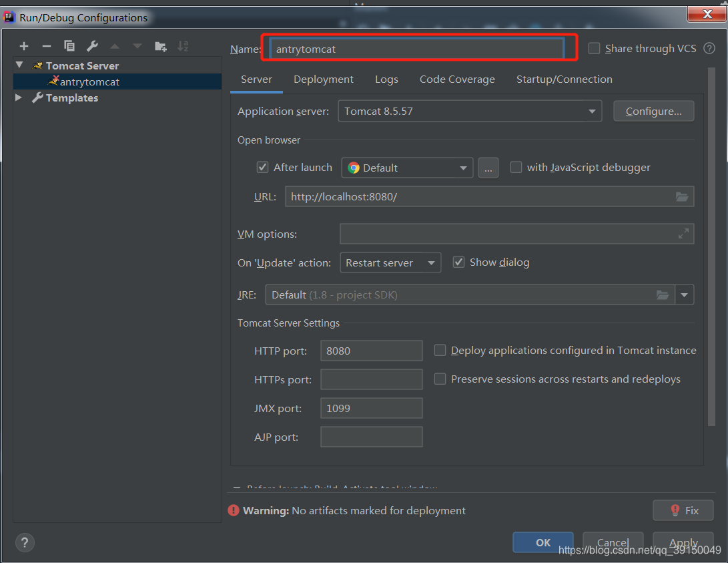The width and height of the screenshot is (728, 563).
Task: Click AJP port field
Action: point(372,437)
